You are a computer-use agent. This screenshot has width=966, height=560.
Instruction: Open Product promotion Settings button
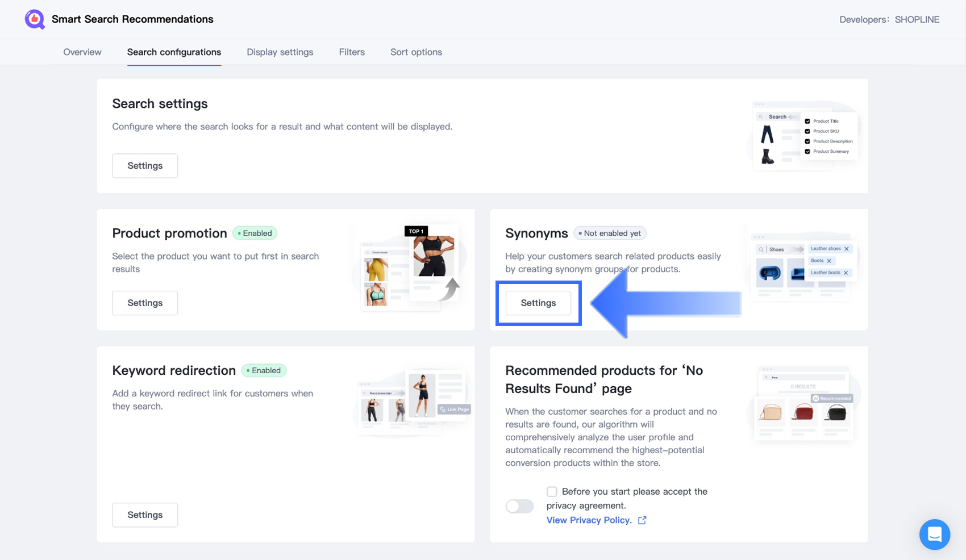(145, 303)
